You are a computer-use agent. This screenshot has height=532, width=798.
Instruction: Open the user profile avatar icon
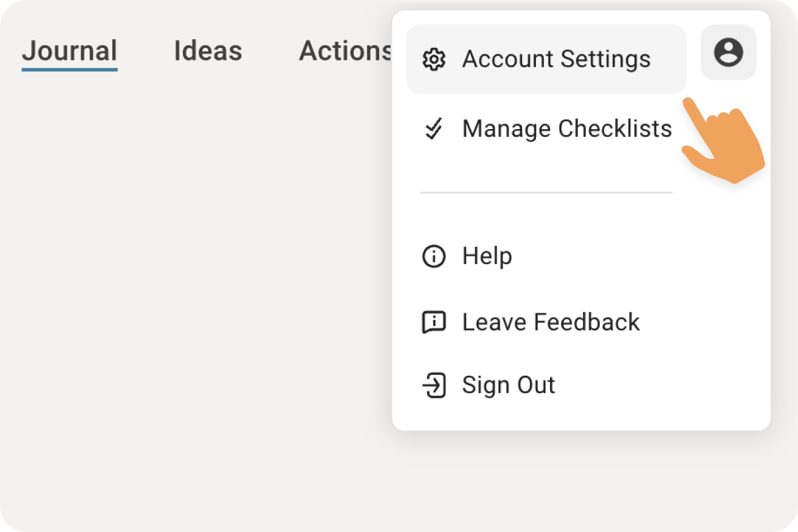click(x=729, y=53)
